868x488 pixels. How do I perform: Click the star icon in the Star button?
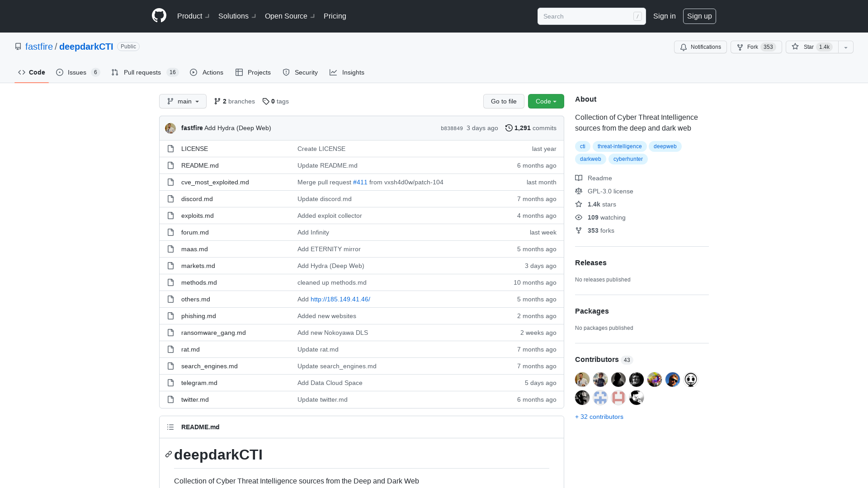(x=795, y=47)
